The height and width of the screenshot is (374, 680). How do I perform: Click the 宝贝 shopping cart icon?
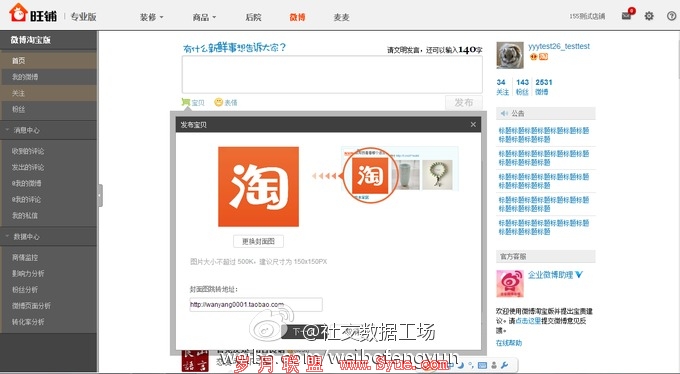coord(186,102)
